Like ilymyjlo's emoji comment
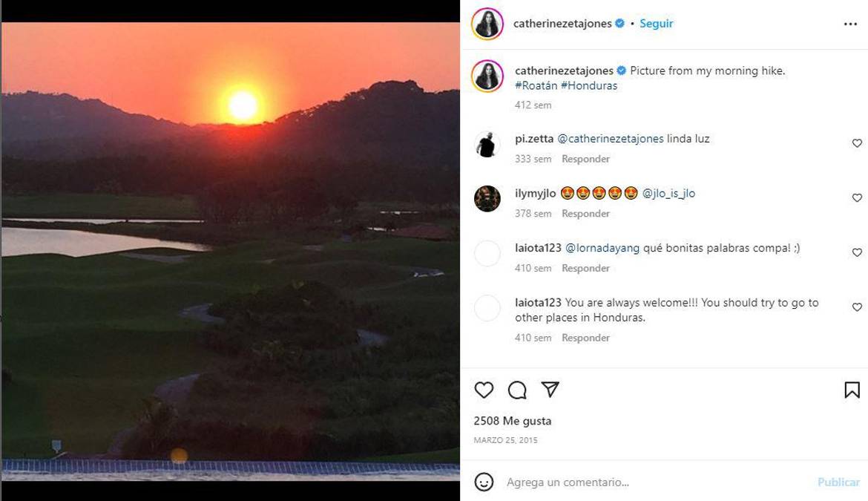868x501 pixels. coord(857,198)
